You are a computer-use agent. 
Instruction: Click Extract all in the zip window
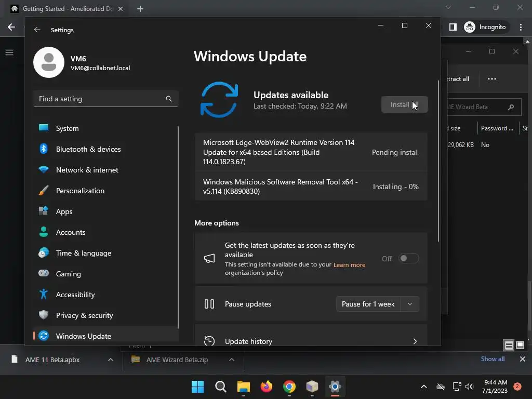click(457, 79)
